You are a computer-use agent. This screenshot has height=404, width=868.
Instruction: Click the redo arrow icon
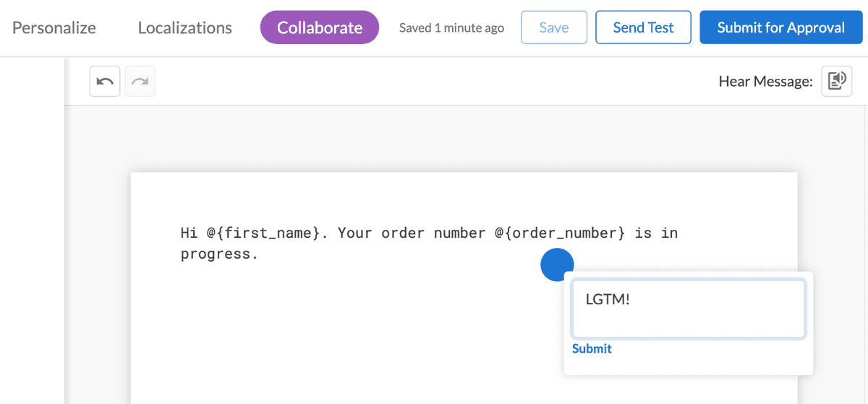[x=140, y=81]
